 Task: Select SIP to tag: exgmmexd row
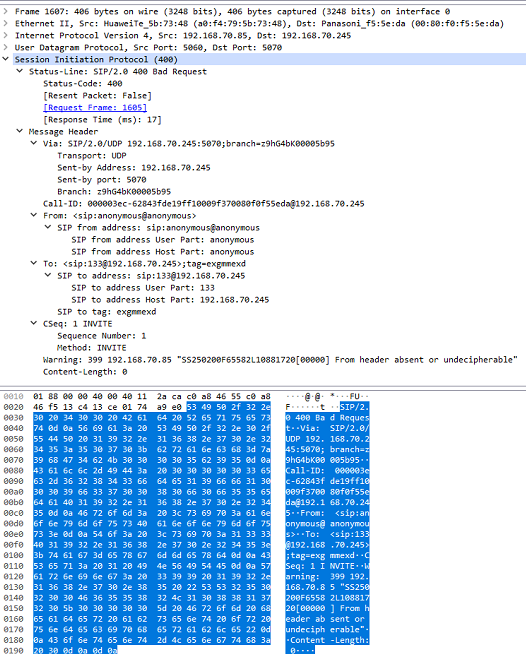pos(107,312)
